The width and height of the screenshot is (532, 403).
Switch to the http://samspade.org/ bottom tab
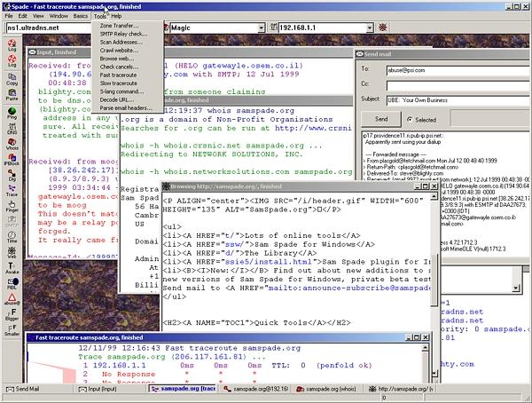(401, 389)
